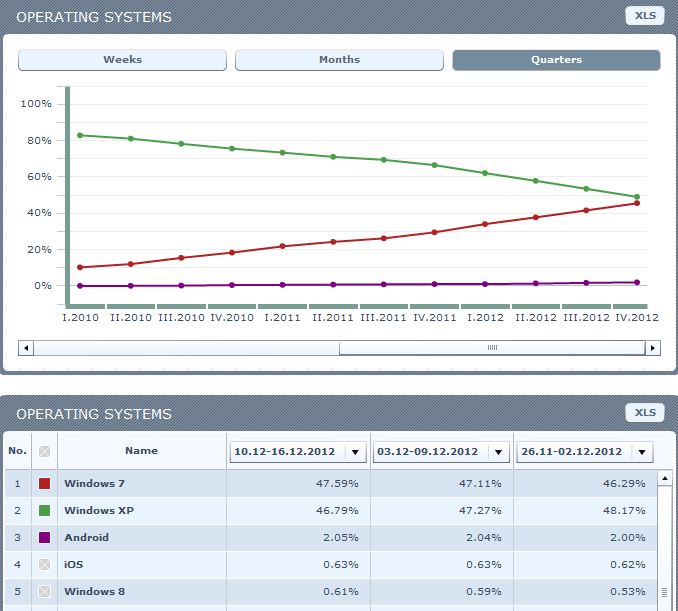Click the chart scrollbar left arrow
678x611 pixels.
click(26, 348)
